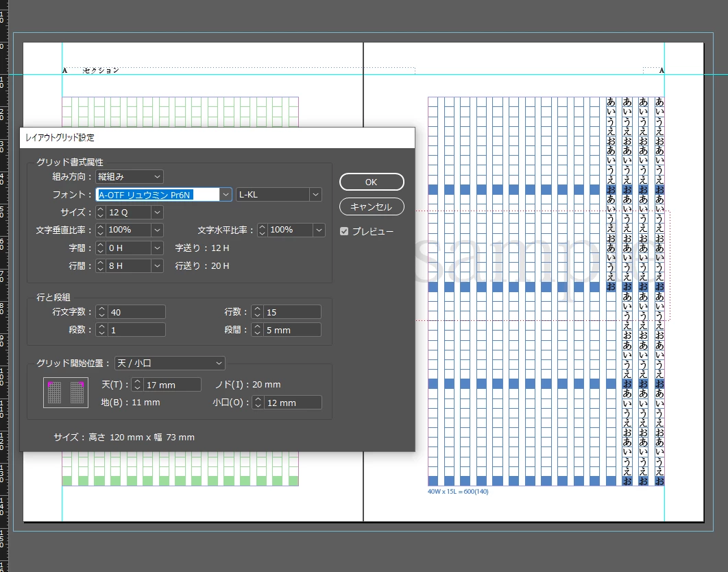728x572 pixels.
Task: Open the L-KL font style dropdown
Action: click(x=278, y=195)
